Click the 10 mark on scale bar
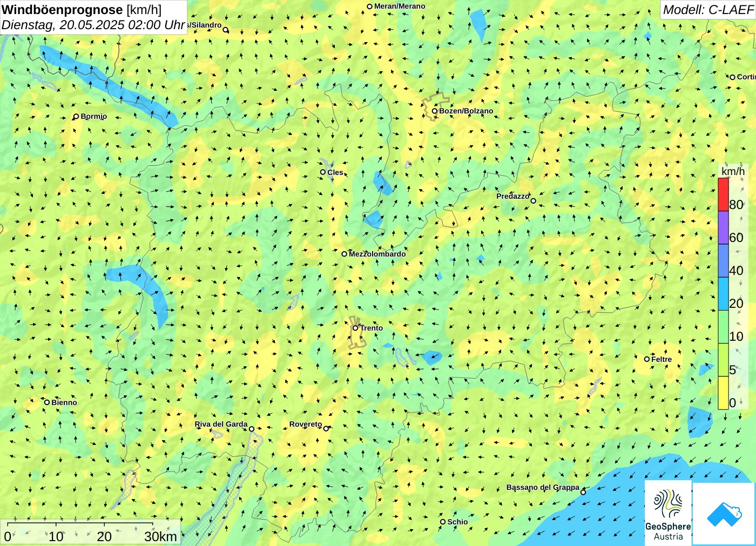This screenshot has height=546, width=756. [56, 536]
